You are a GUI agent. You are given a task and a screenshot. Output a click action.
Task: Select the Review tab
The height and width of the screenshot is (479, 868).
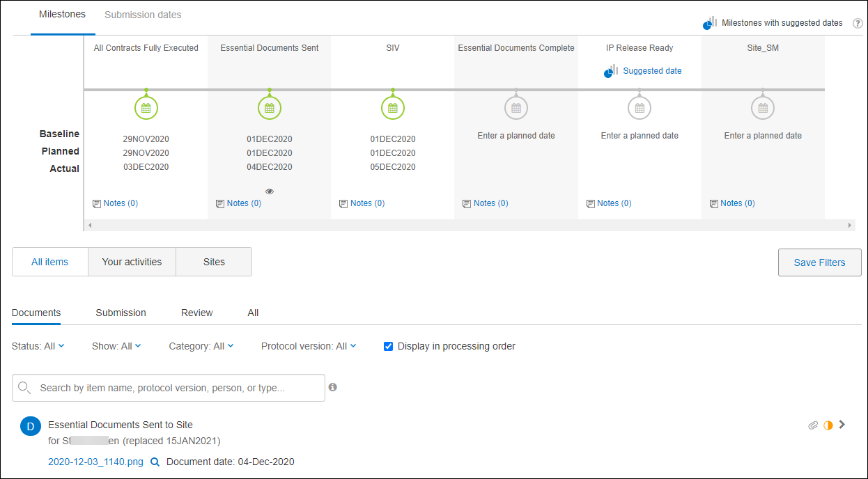197,313
